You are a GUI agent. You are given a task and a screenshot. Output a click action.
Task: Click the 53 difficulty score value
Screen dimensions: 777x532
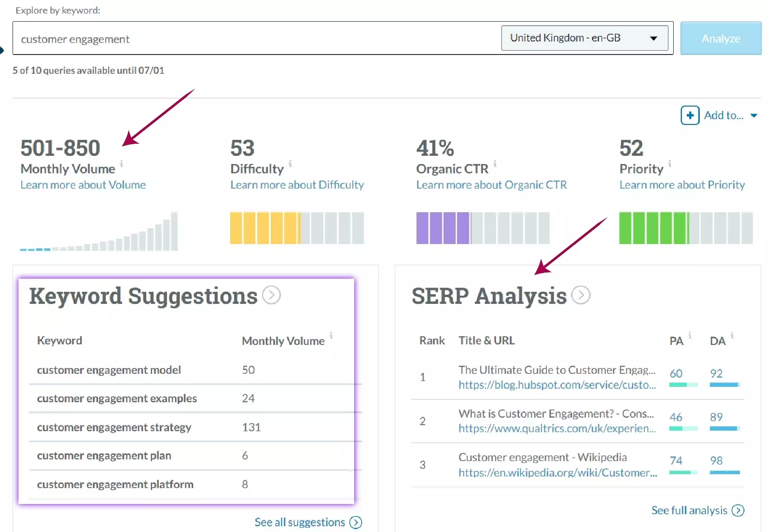click(242, 148)
